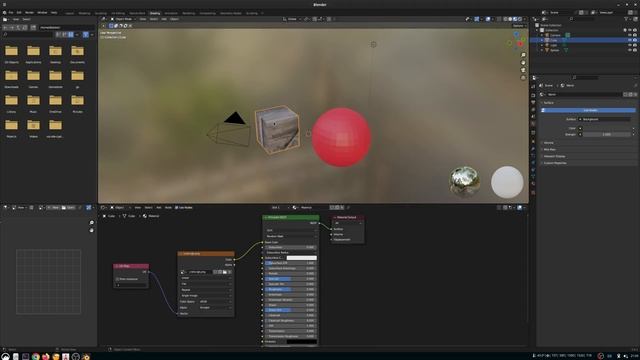Image resolution: width=640 pixels, height=360 pixels.
Task: Click the open-image folder icon in Image Texture node
Action: 224,272
